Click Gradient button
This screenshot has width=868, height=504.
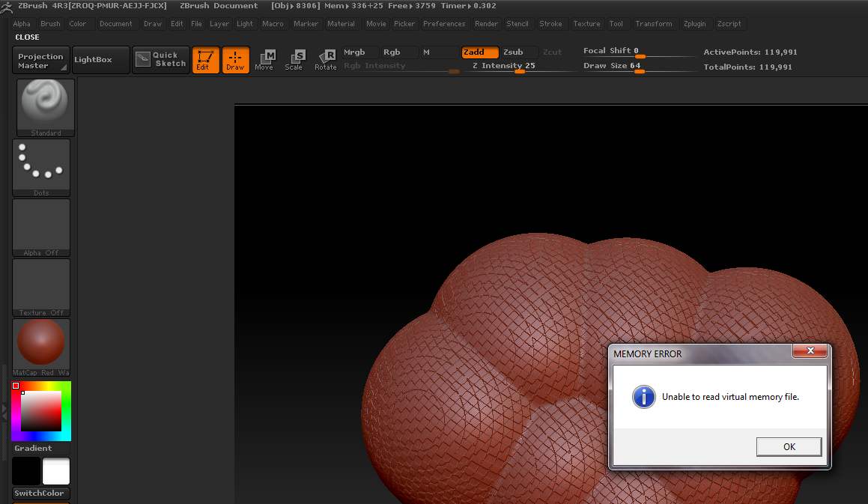pos(33,448)
